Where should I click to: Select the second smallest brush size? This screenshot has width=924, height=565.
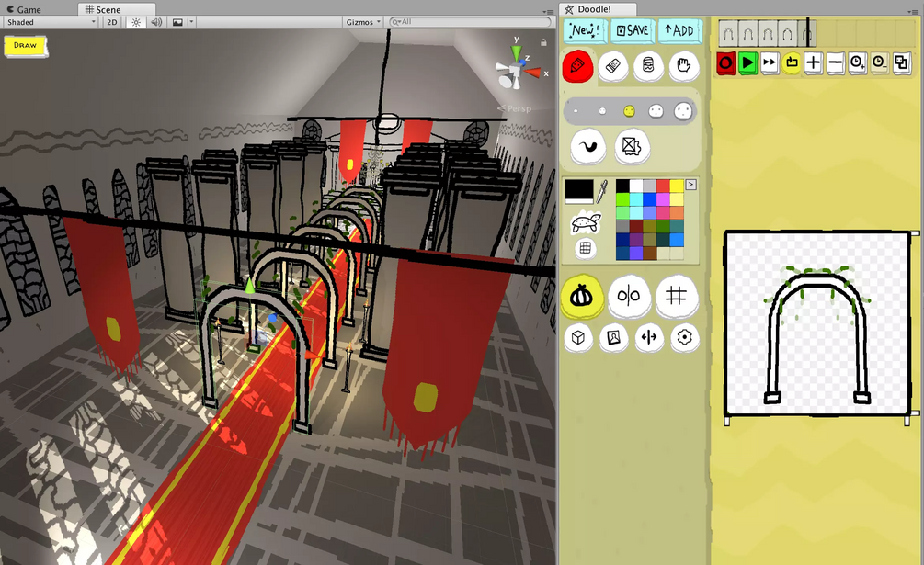tap(602, 110)
